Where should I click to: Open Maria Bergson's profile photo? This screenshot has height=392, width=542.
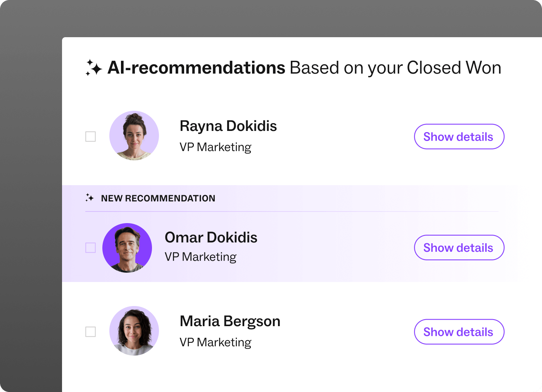pyautogui.click(x=134, y=331)
